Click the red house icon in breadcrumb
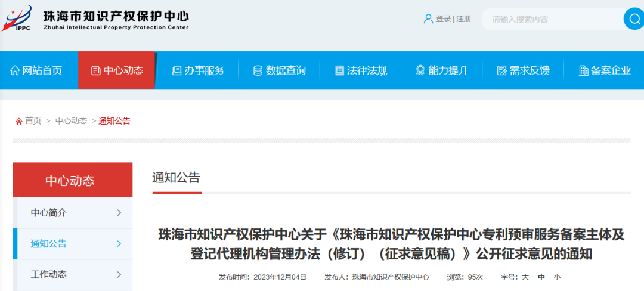 19,122
